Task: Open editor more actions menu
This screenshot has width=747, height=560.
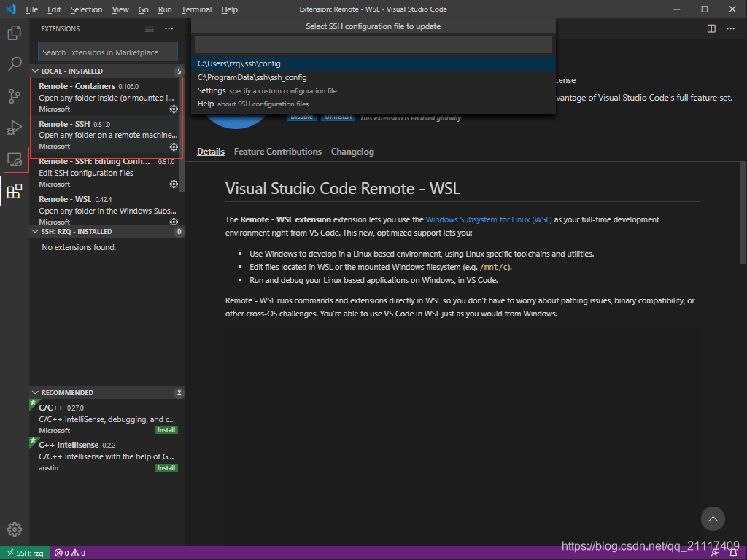Action: click(730, 29)
